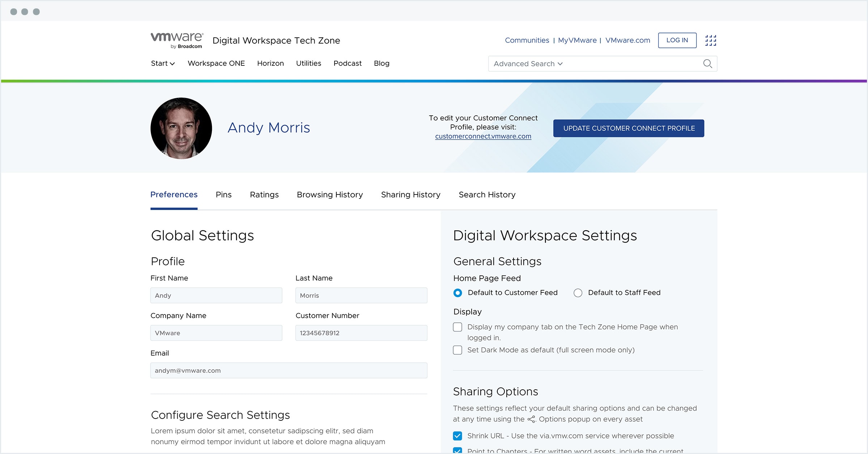Open the Advanced Search dropdown
868x454 pixels.
528,64
